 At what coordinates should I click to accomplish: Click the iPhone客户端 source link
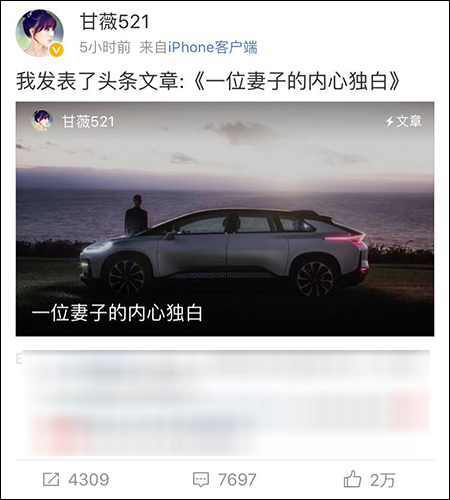coord(213,47)
